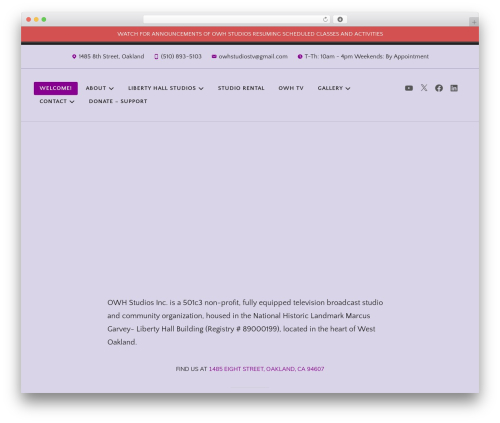
Task: Click the phone icon beside (510) 893-5103
Action: [156, 57]
